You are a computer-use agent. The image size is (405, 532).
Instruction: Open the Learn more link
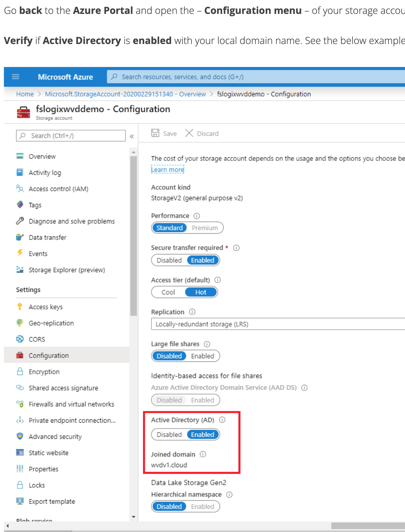click(x=168, y=170)
